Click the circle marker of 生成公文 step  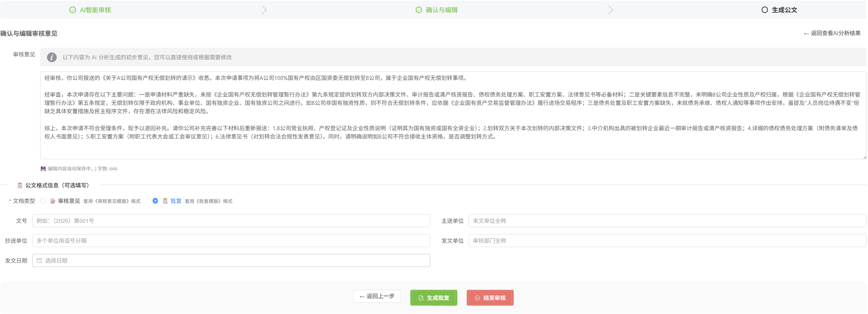765,10
